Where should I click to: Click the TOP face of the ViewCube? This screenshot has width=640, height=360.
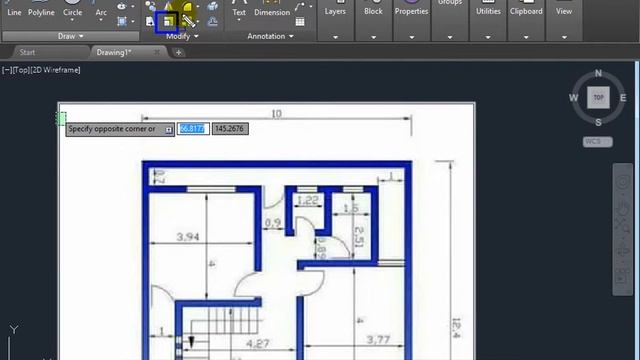pyautogui.click(x=598, y=97)
